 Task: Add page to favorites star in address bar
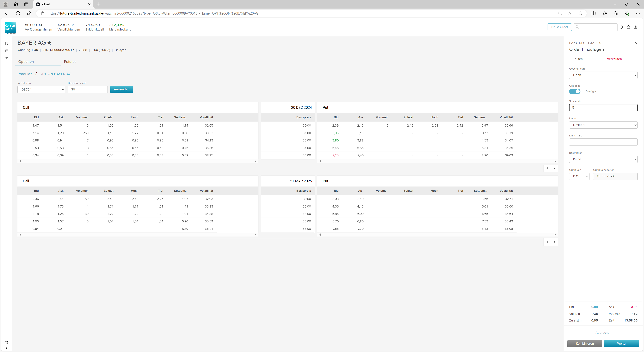(580, 13)
